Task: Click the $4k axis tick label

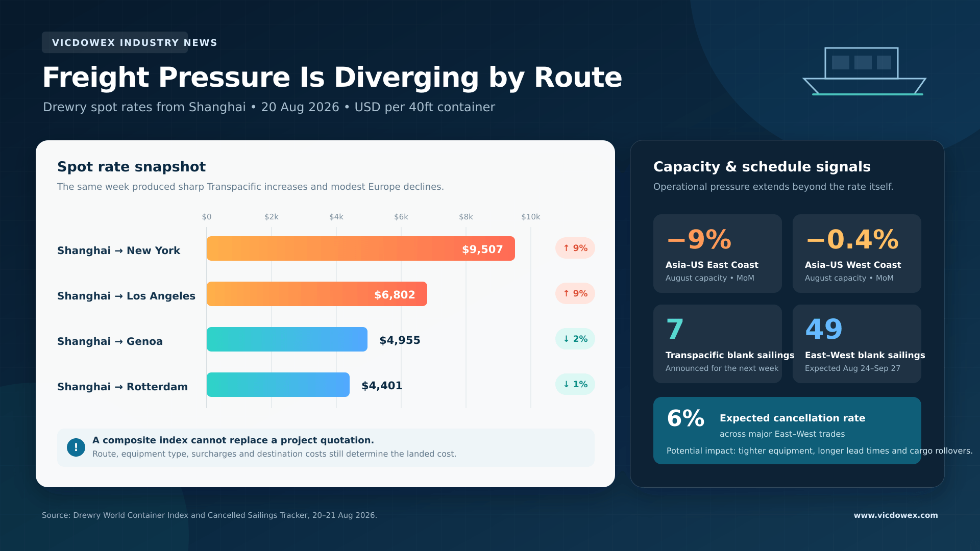Action: tap(336, 217)
